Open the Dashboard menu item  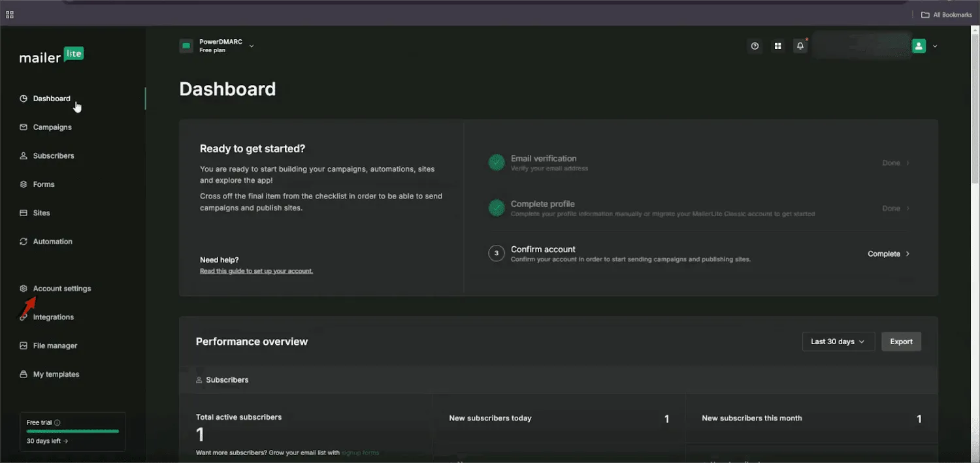pos(52,99)
